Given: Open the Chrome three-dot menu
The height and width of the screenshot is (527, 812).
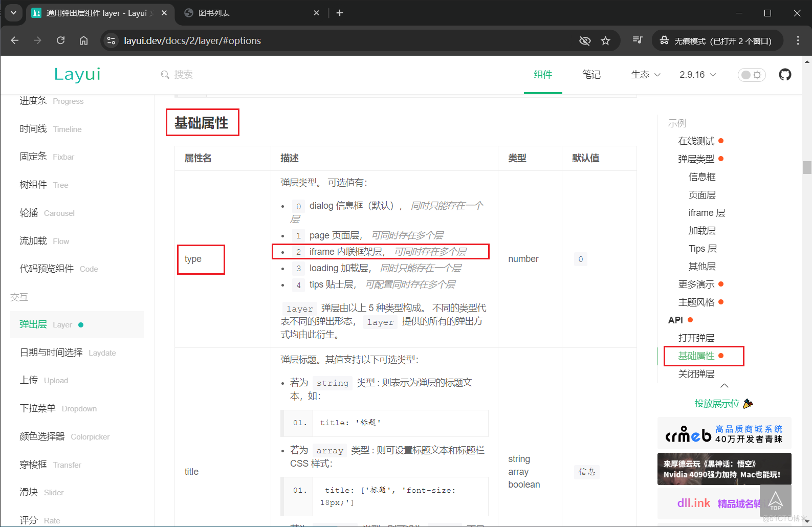Looking at the screenshot, I should [798, 40].
